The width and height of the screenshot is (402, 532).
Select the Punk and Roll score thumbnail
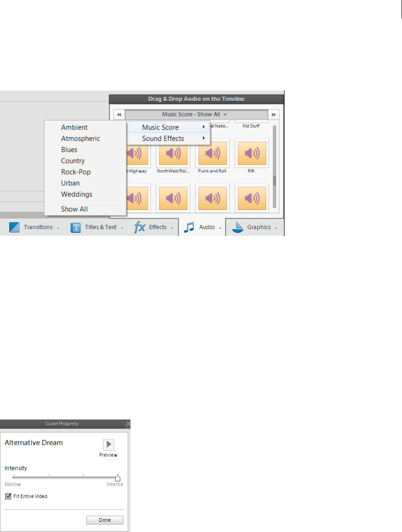pos(212,153)
